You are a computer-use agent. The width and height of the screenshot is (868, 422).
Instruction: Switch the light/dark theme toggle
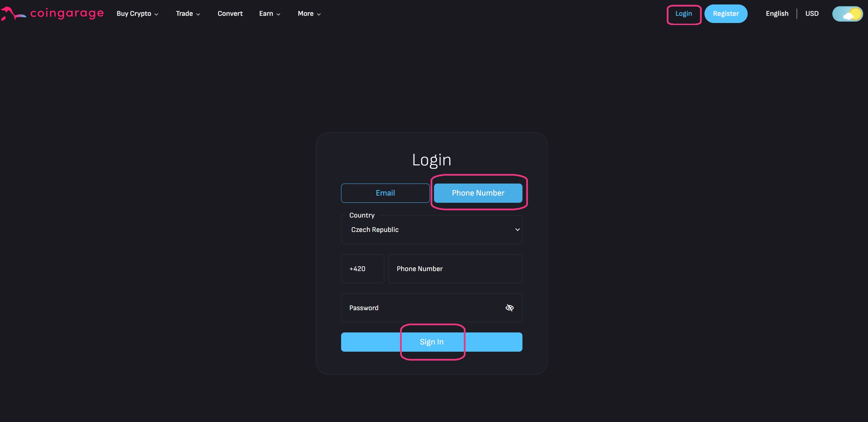847,14
